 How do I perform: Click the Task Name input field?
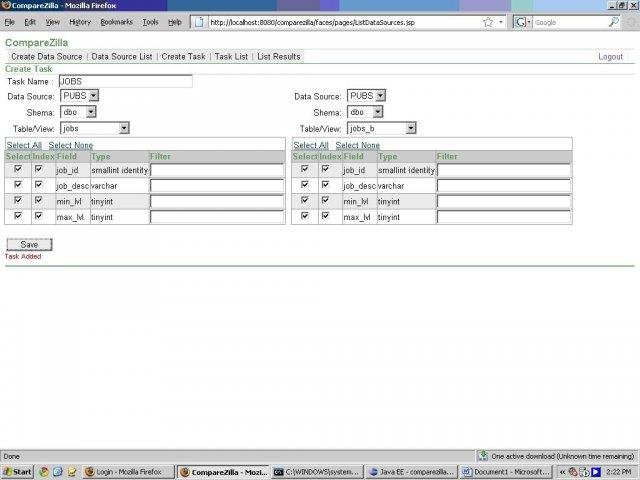click(126, 81)
